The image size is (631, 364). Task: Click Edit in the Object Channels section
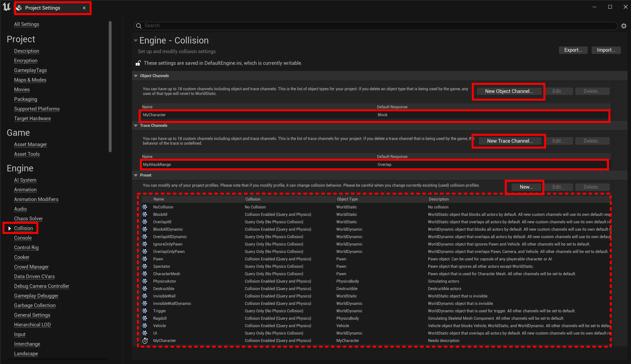558,91
